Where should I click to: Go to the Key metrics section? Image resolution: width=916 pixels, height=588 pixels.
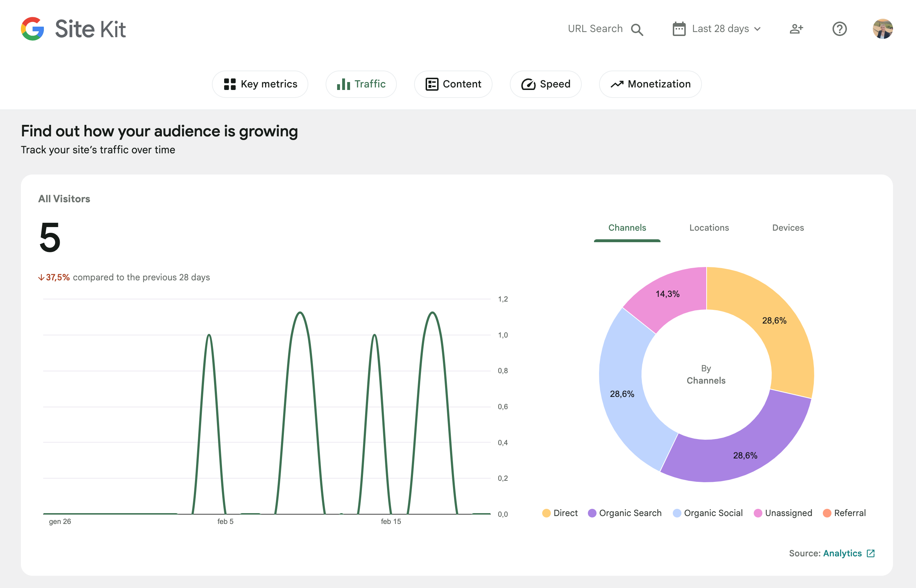(x=260, y=84)
